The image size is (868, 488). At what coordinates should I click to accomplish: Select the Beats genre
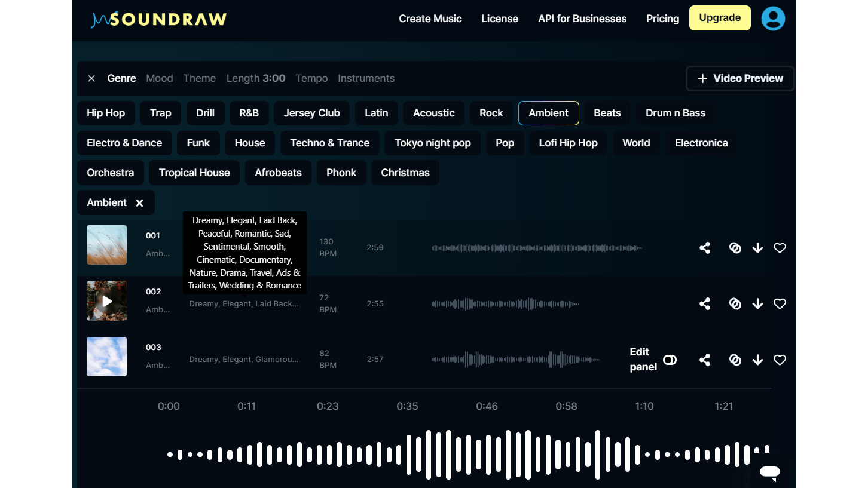(x=607, y=113)
